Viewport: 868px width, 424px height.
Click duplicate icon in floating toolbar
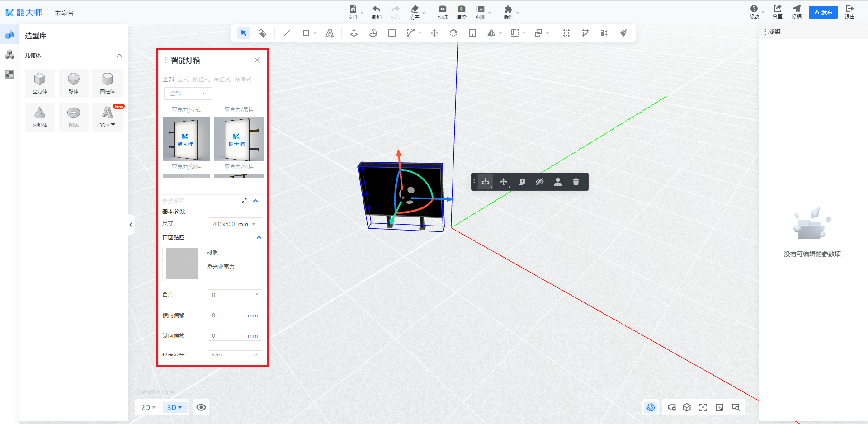[x=522, y=182]
